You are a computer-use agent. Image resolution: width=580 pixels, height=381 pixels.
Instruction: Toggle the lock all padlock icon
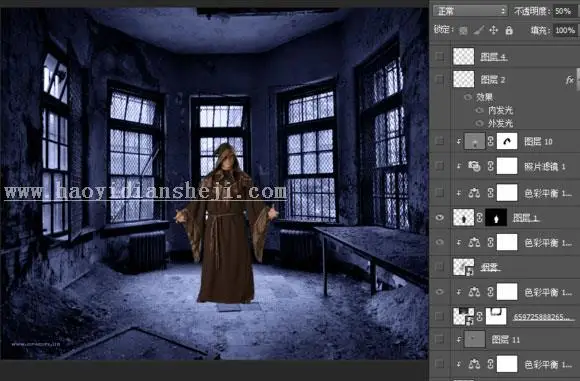point(509,30)
